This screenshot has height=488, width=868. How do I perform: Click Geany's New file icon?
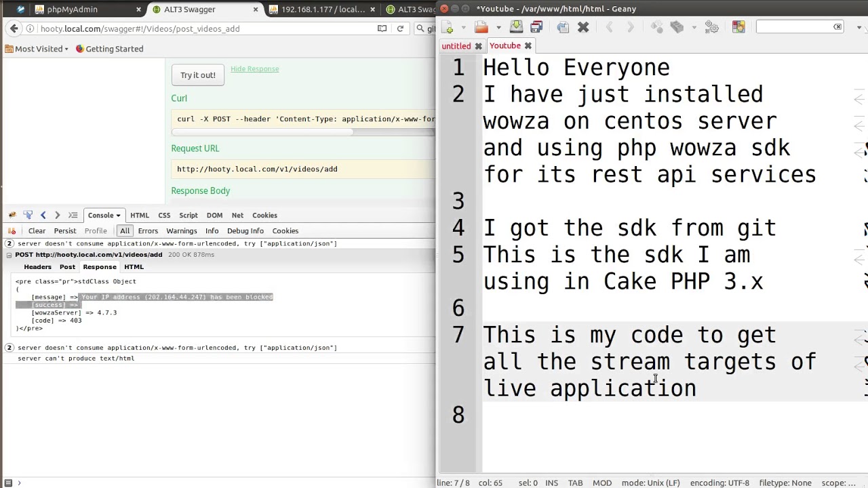coord(448,27)
